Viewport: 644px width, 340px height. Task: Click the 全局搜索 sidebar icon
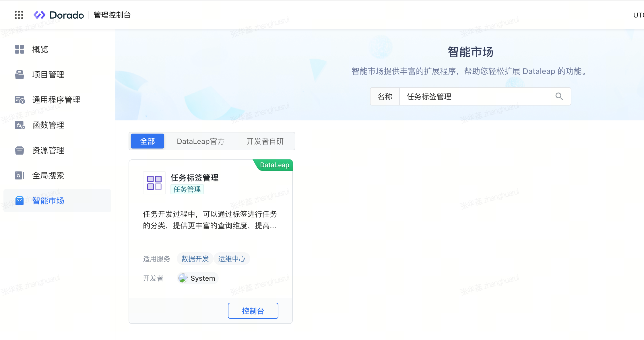click(x=20, y=175)
